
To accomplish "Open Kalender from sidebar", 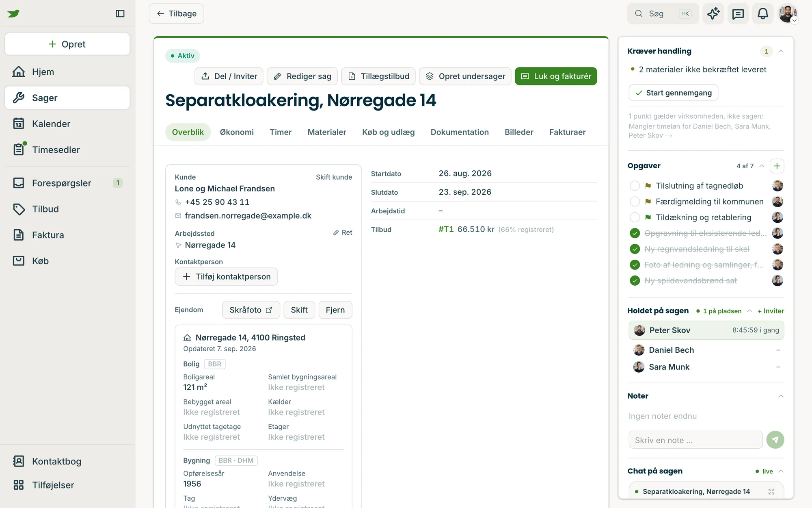I will point(67,124).
